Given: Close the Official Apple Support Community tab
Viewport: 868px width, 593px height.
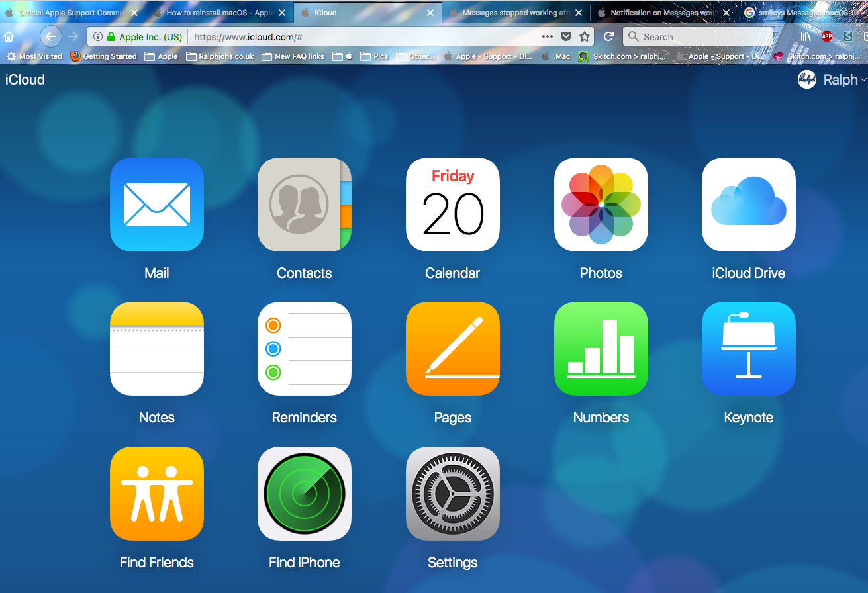Looking at the screenshot, I should coord(134,13).
